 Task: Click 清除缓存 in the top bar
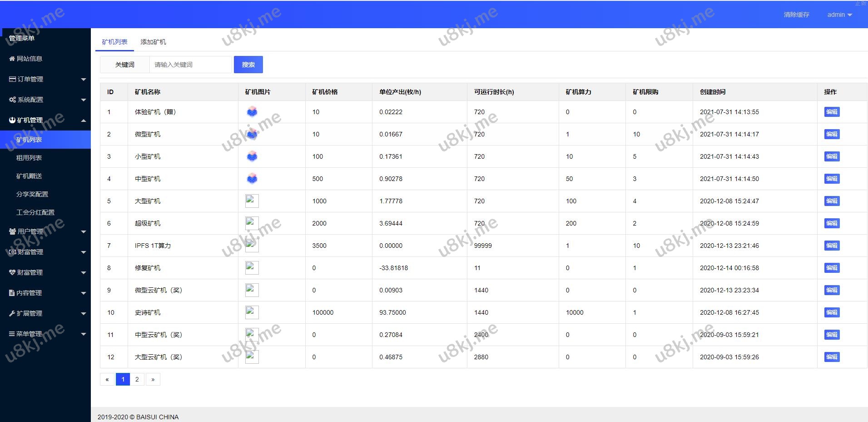[x=796, y=15]
